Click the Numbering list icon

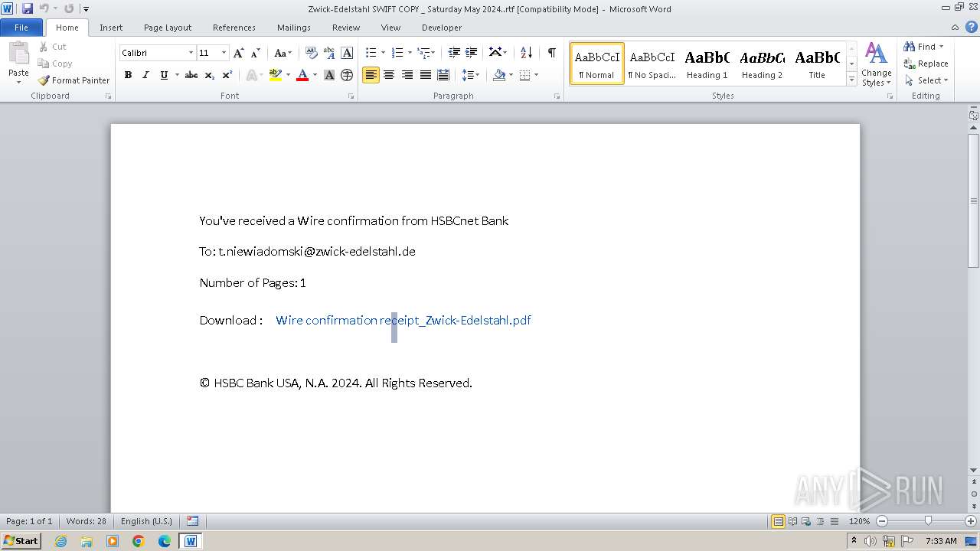397,53
